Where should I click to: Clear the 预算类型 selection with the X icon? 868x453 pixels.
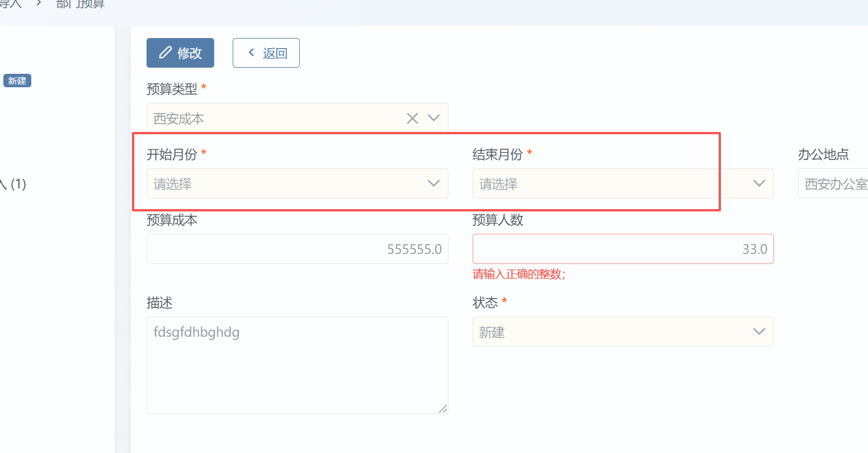point(412,118)
